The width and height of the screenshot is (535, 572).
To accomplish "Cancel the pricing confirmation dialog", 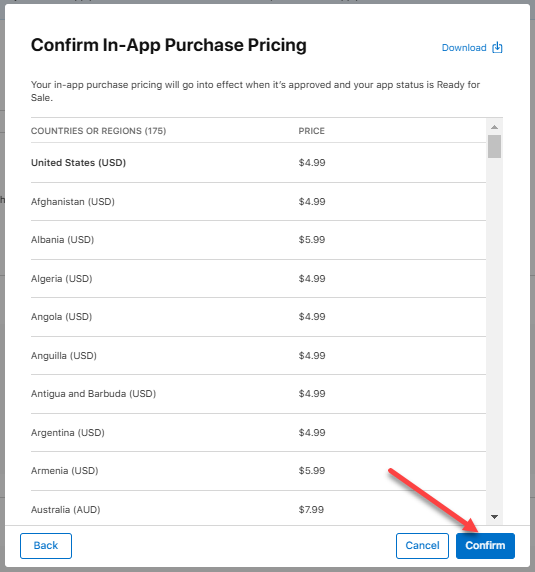I will point(422,546).
